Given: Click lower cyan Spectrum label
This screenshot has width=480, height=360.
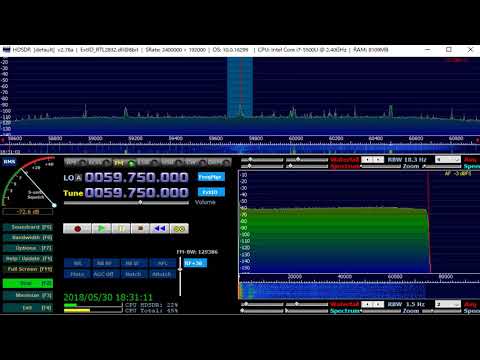Looking at the screenshot, I should point(345,311).
